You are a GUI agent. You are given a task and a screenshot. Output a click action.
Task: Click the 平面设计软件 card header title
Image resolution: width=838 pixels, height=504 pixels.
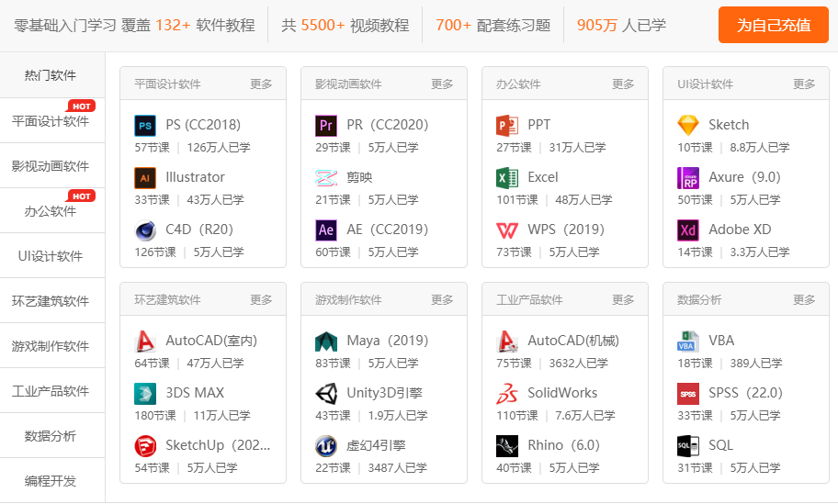(x=167, y=84)
